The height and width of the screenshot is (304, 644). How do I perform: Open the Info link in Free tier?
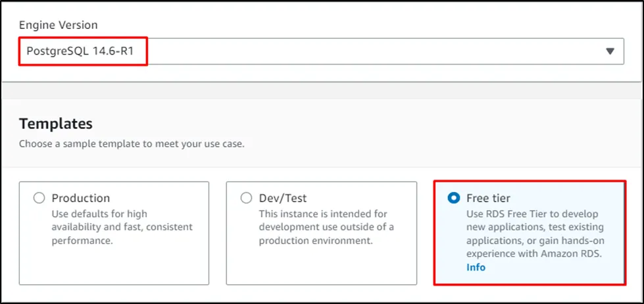click(476, 267)
